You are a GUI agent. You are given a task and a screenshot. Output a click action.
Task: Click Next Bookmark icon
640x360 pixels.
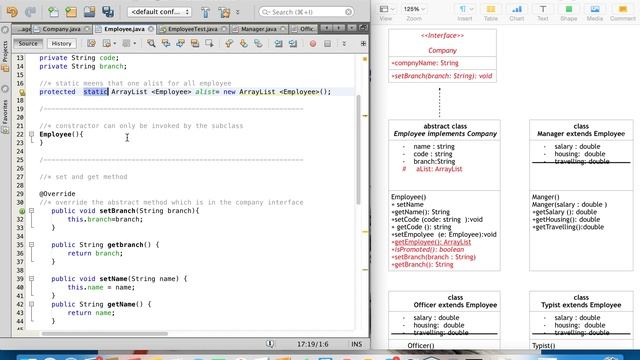(244, 43)
